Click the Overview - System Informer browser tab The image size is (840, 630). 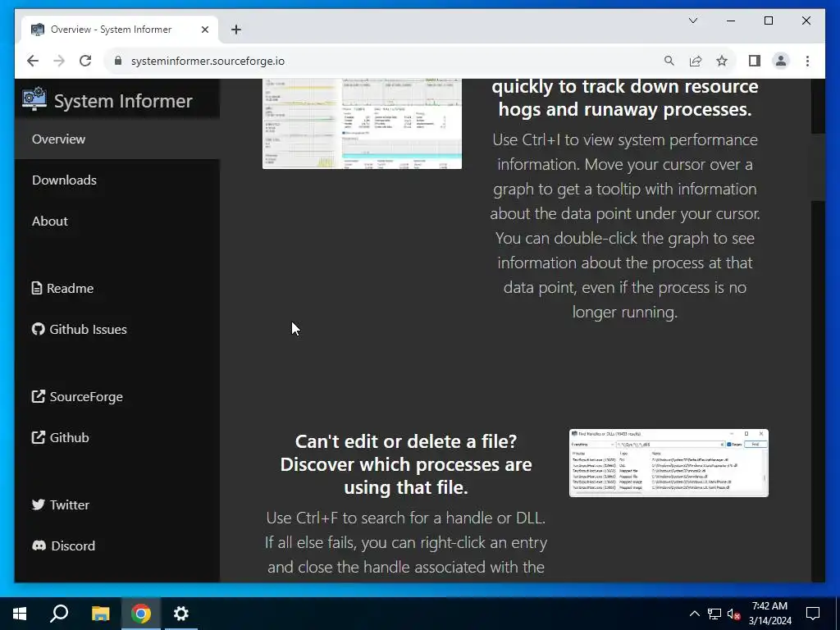coord(120,30)
